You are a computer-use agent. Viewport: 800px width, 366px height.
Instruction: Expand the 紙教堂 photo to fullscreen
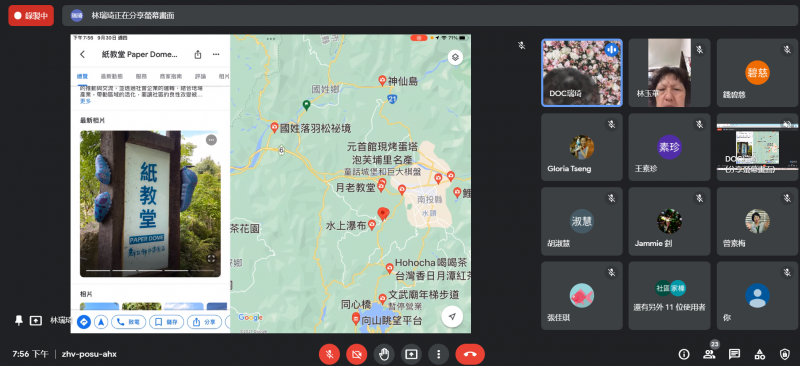211,258
